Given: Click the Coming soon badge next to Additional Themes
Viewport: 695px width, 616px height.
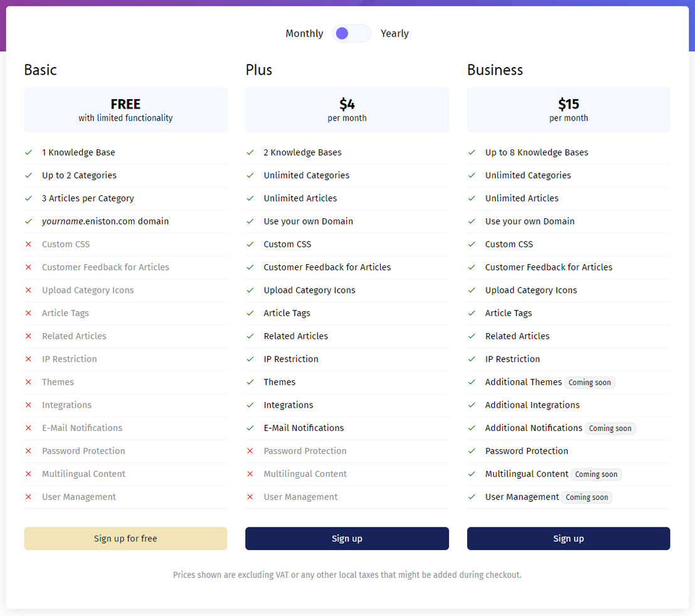Looking at the screenshot, I should point(590,383).
